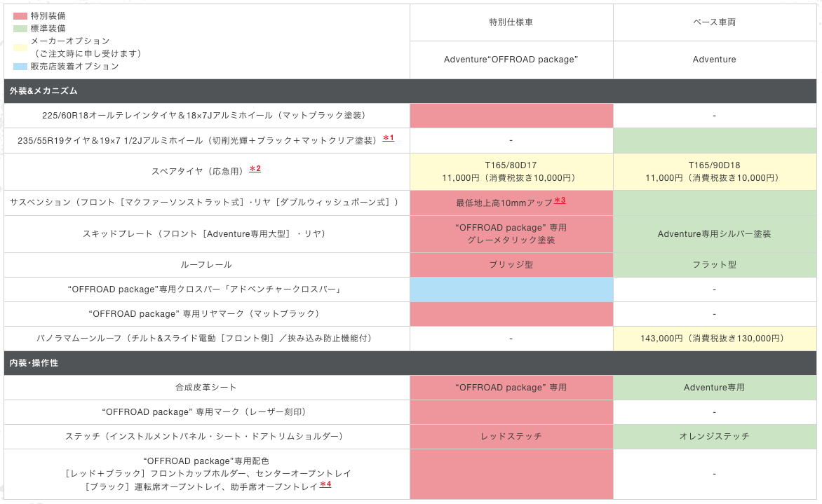The image size is (822, 504).
Task: Click the Adventure base model header cell
Action: tap(715, 60)
